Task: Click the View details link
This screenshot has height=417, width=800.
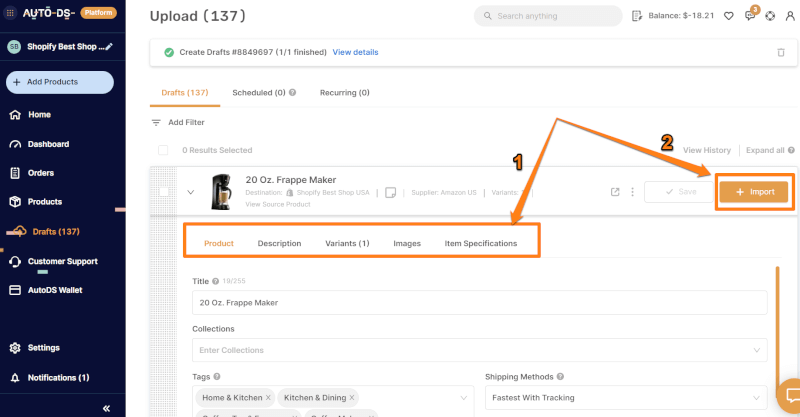Action: 355,52
